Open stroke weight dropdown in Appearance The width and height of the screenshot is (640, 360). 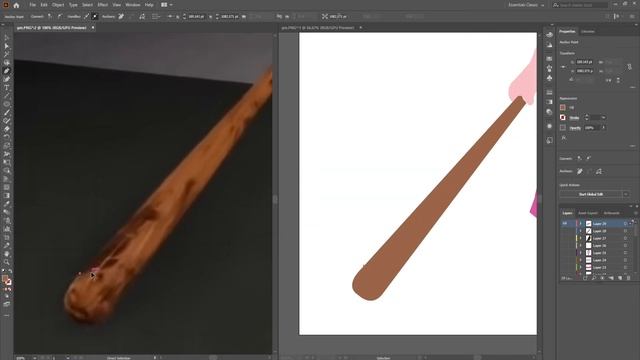(x=603, y=118)
